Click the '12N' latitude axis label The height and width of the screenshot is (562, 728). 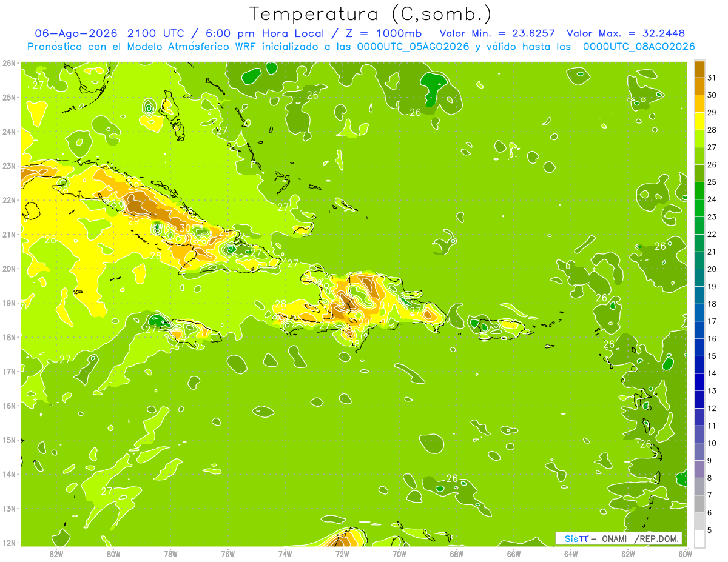[10, 543]
